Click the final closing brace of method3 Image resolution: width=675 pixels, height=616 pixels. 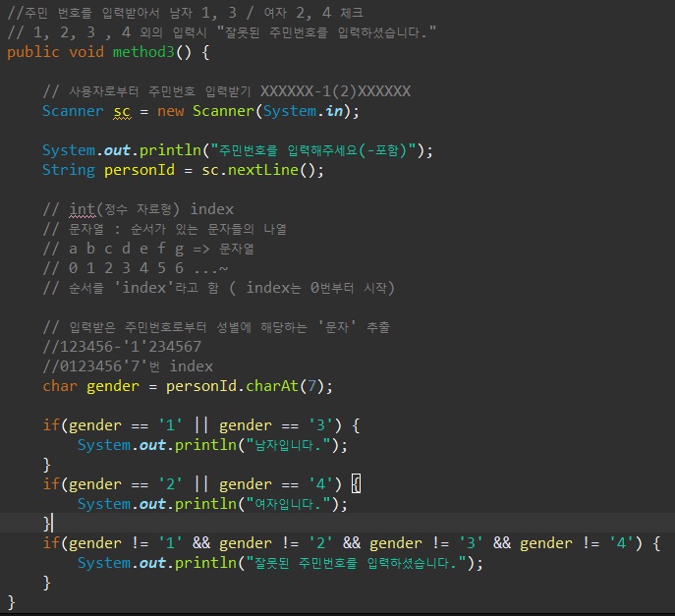coord(12,602)
